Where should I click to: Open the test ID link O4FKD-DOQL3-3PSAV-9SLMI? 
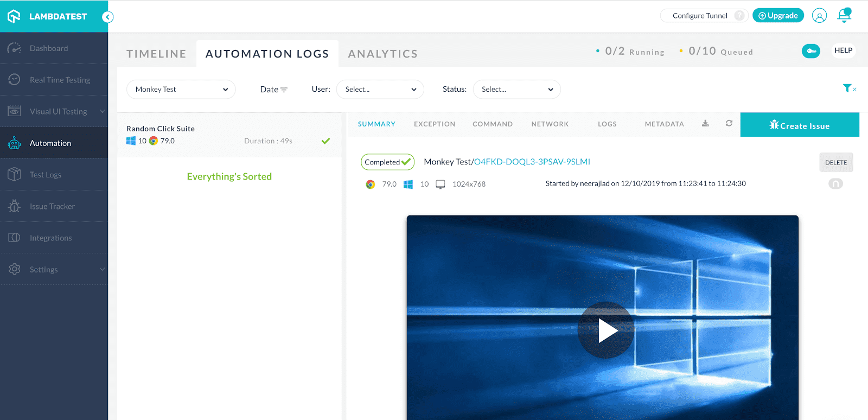pyautogui.click(x=532, y=162)
